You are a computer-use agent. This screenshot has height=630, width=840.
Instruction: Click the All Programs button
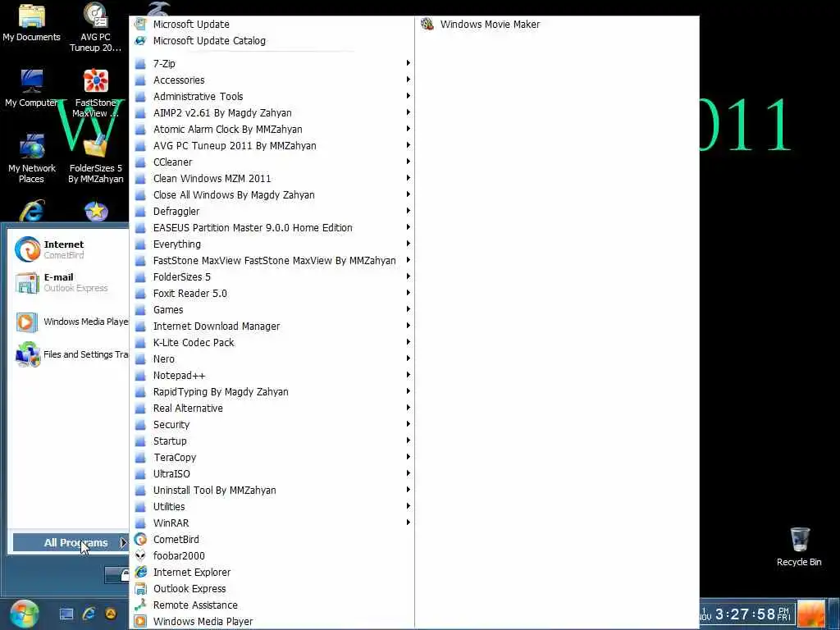point(71,543)
